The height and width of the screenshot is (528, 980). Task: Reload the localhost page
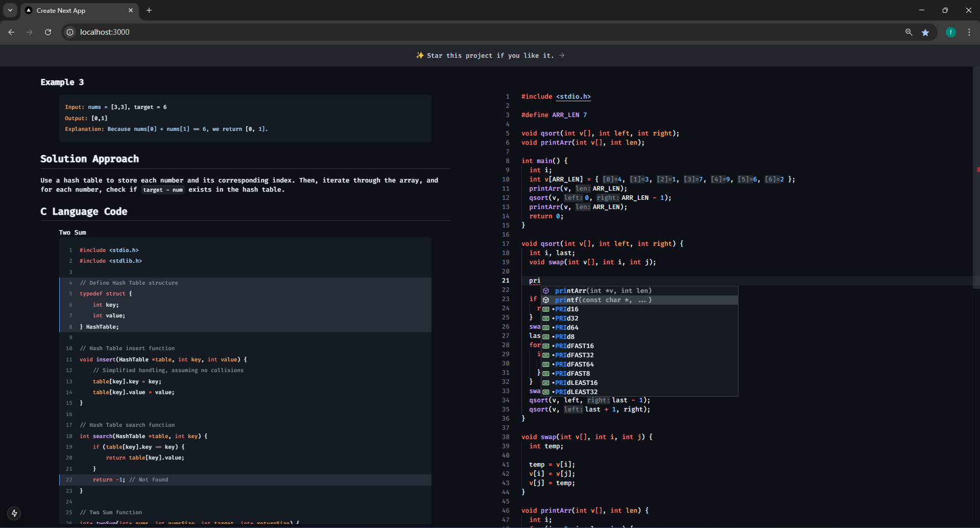click(x=48, y=32)
